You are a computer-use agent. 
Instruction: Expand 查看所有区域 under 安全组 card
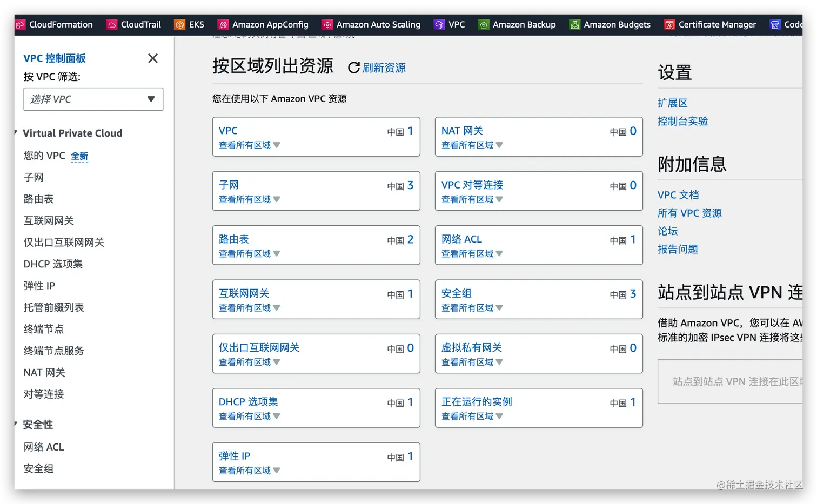(x=472, y=308)
